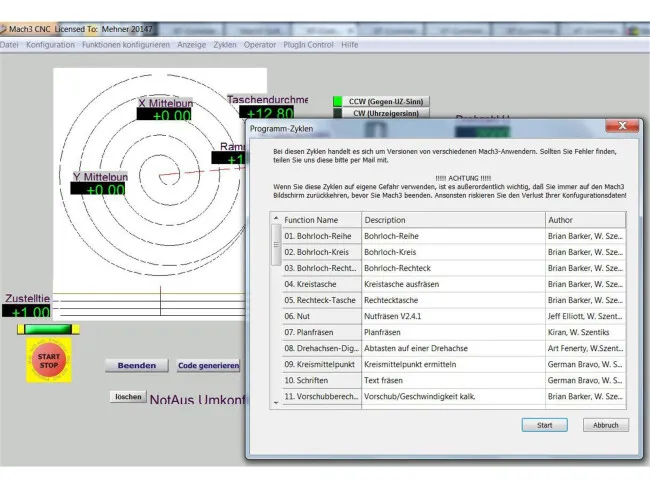
Task: Click Abbruch to cancel the dialog
Action: point(606,425)
